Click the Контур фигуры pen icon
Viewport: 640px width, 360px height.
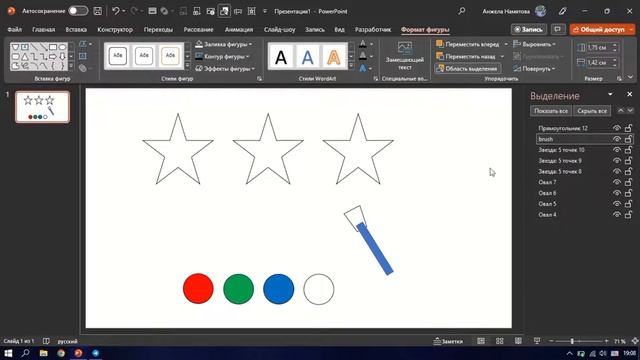click(x=199, y=56)
